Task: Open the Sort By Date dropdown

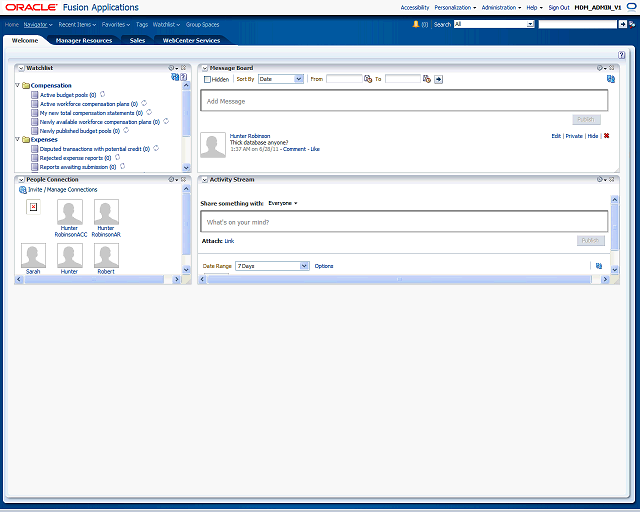Action: [x=281, y=79]
